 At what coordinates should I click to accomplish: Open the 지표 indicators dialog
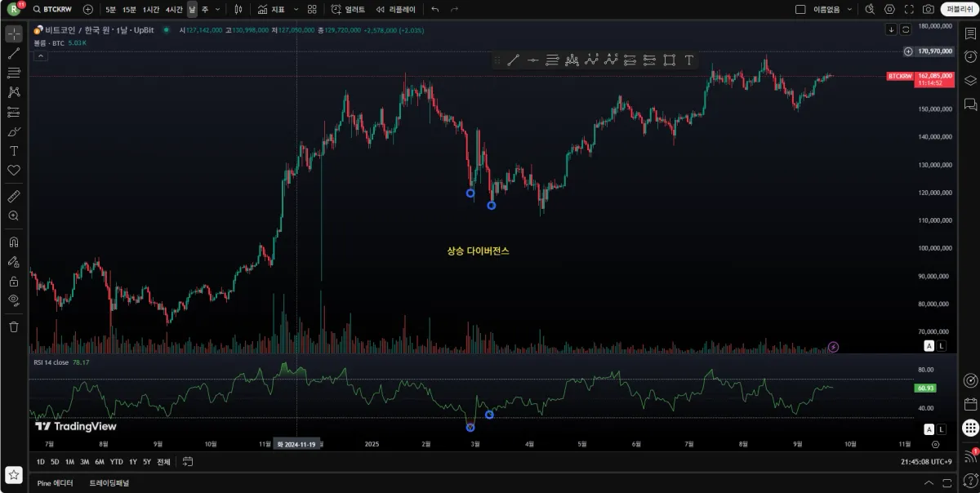[271, 9]
